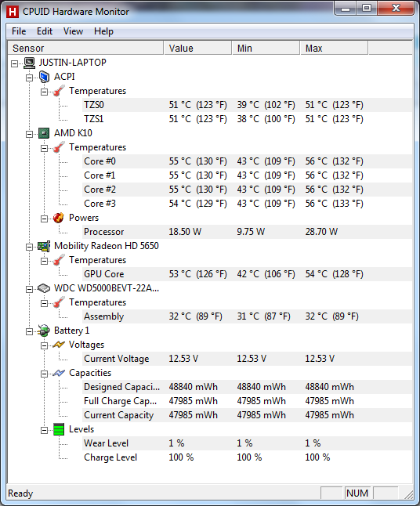
Task: Click the window resize grip corner
Action: [409, 494]
